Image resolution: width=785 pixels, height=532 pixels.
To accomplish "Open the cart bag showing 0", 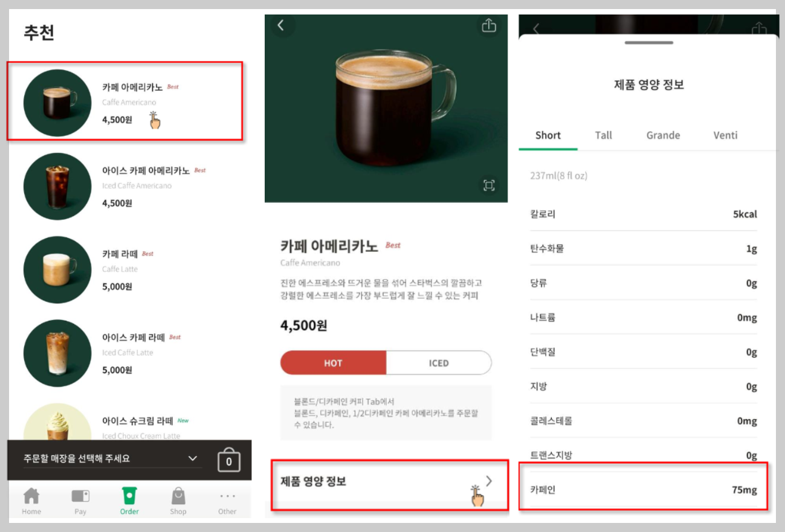I will 229,460.
